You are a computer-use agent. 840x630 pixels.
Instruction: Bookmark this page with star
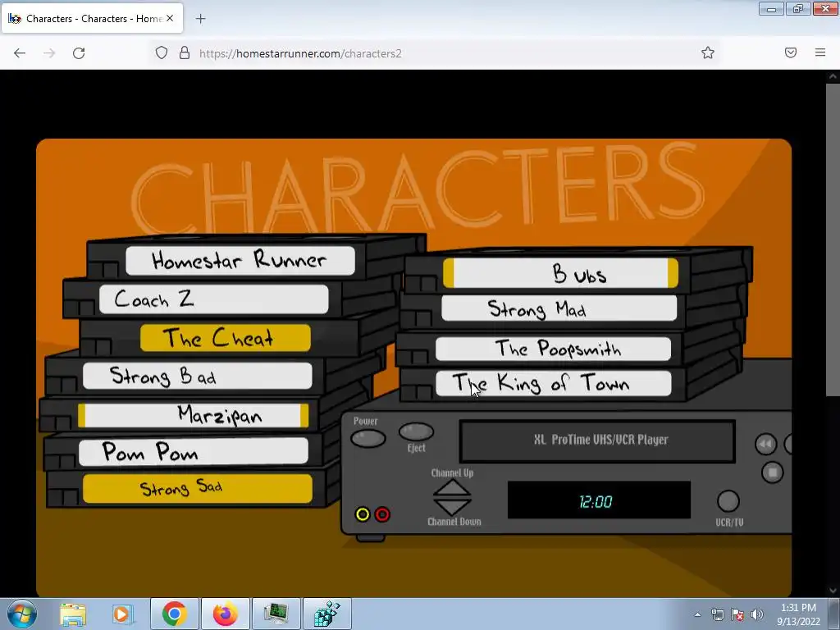coord(708,52)
